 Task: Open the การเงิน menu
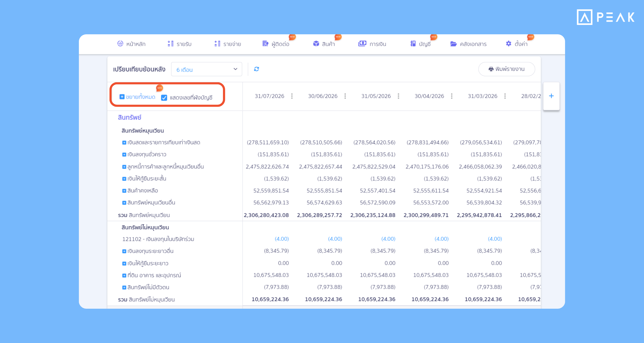click(372, 44)
